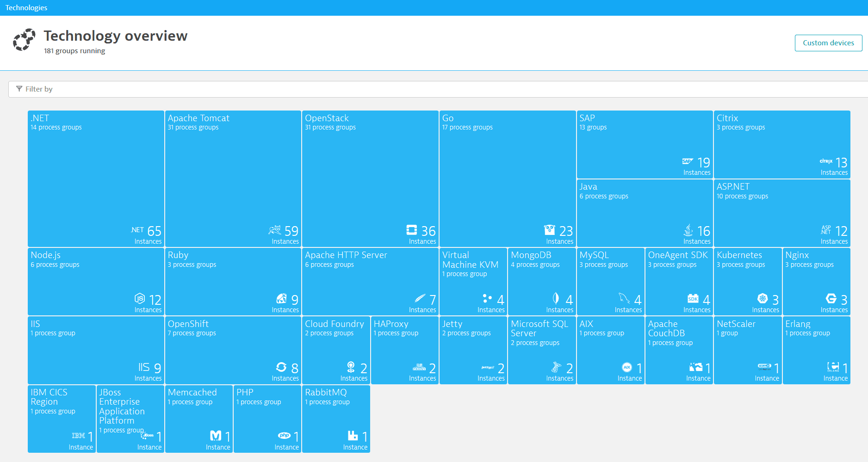Open the Kubernetes tile title

click(739, 255)
